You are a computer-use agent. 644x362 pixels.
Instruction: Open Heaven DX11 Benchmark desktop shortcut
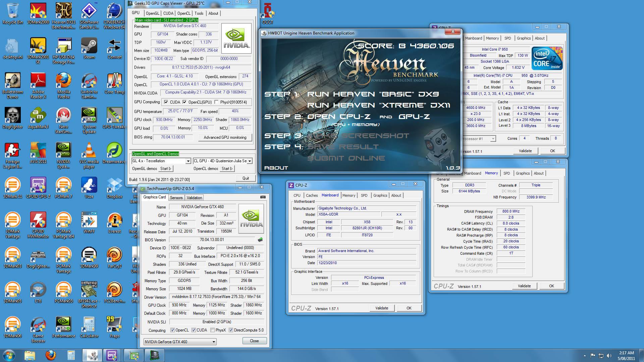(x=63, y=16)
